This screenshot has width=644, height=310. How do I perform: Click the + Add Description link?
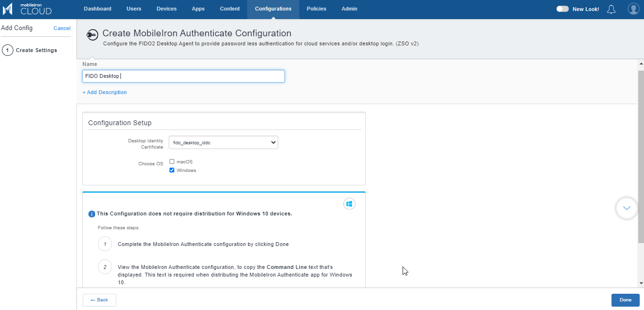point(105,92)
